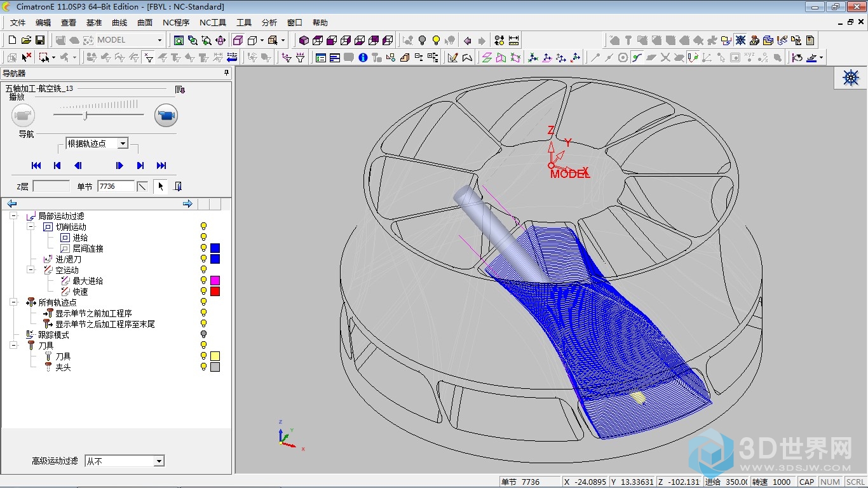Jump to last toolpath point
This screenshot has width=868, height=488.
click(161, 165)
